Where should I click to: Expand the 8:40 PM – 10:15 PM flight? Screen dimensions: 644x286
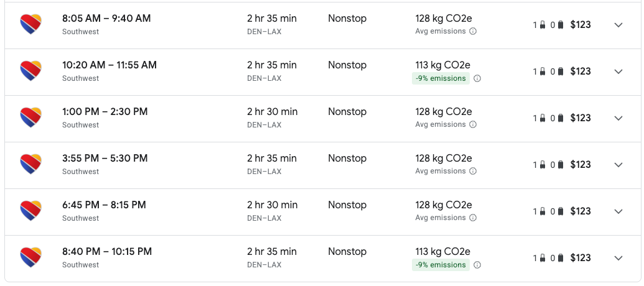click(618, 258)
